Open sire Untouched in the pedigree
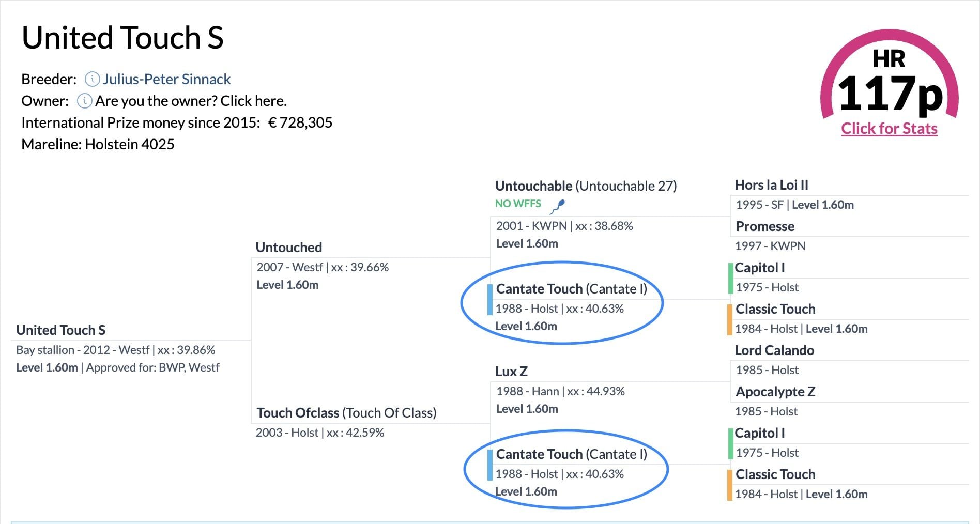This screenshot has width=980, height=524. [x=289, y=248]
